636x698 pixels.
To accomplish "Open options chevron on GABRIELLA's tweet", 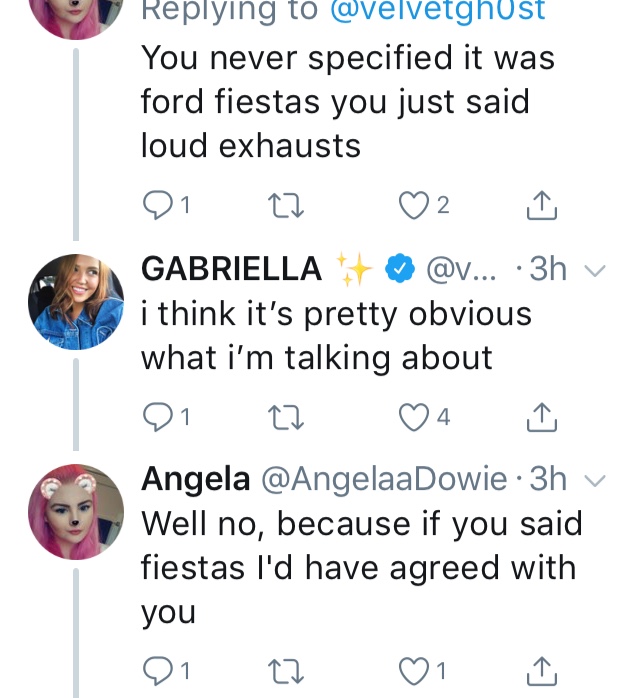I will click(x=595, y=270).
